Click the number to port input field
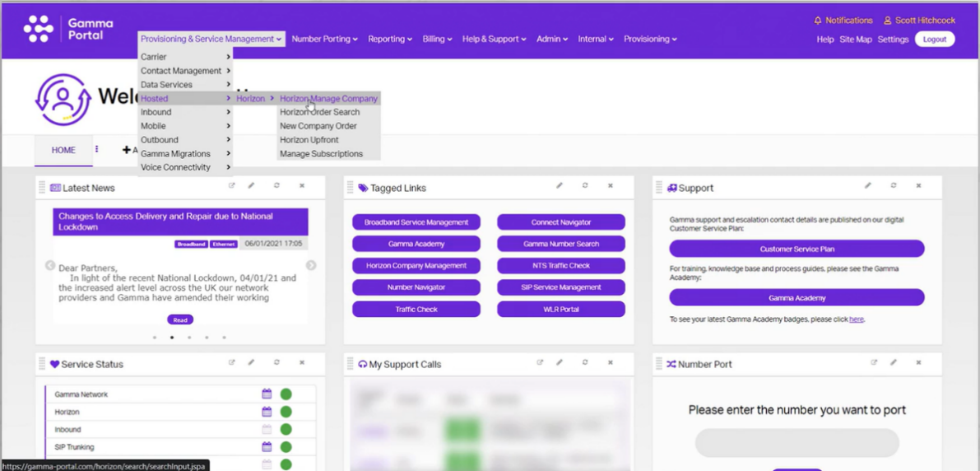The width and height of the screenshot is (980, 471). point(797,442)
